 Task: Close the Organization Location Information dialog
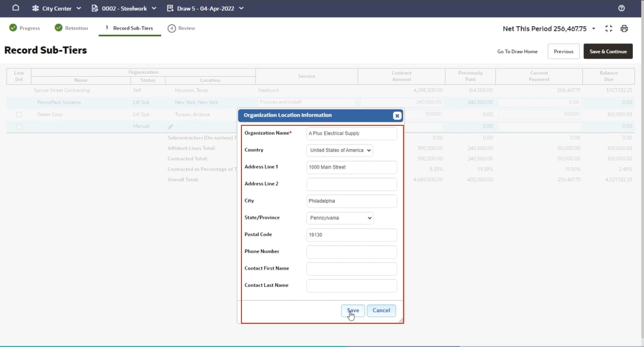[397, 116]
